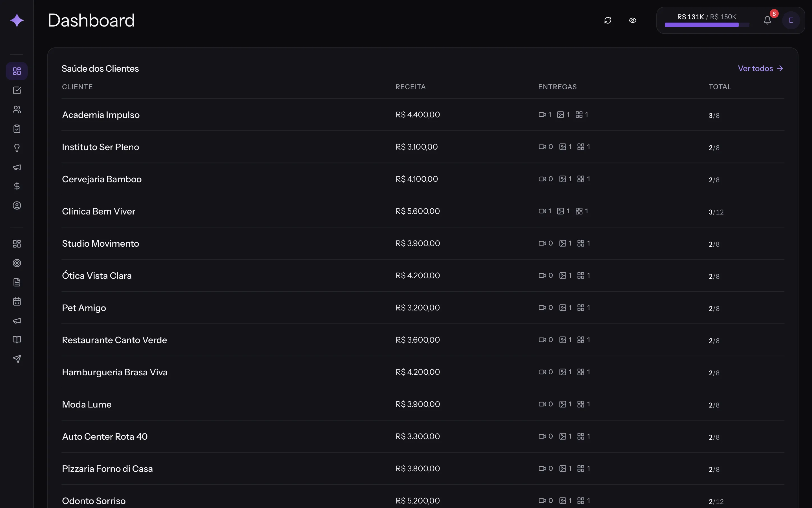Image resolution: width=812 pixels, height=508 pixels.
Task: Click the 3/12 total for Clínica Bem Viver
Action: pos(716,212)
